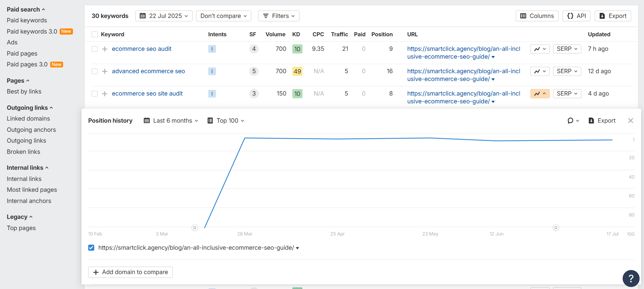This screenshot has height=289, width=644.
Task: Open the API button
Action: (x=577, y=16)
